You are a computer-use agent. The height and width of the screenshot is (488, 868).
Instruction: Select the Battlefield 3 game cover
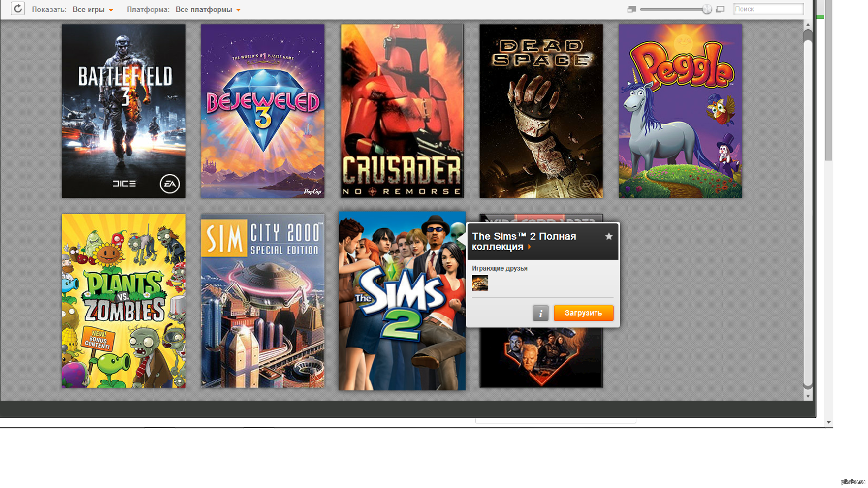(x=124, y=111)
